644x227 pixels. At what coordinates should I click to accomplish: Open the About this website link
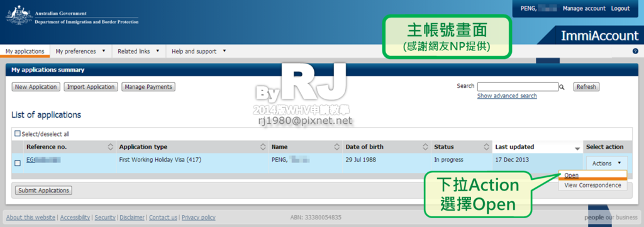click(31, 218)
